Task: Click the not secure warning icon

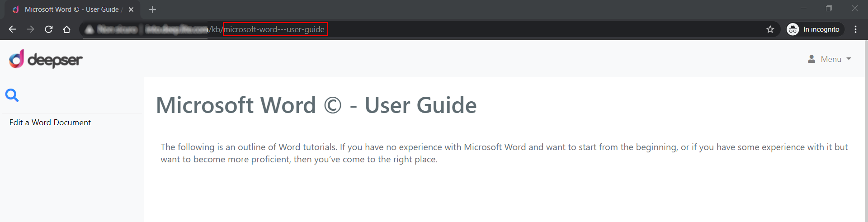Action: pyautogui.click(x=89, y=29)
